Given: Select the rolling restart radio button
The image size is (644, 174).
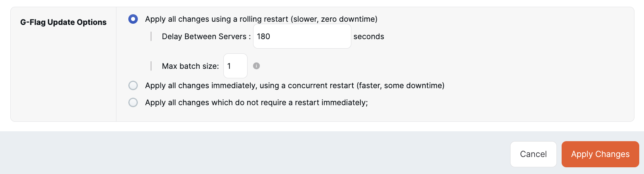Looking at the screenshot, I should click(x=133, y=19).
